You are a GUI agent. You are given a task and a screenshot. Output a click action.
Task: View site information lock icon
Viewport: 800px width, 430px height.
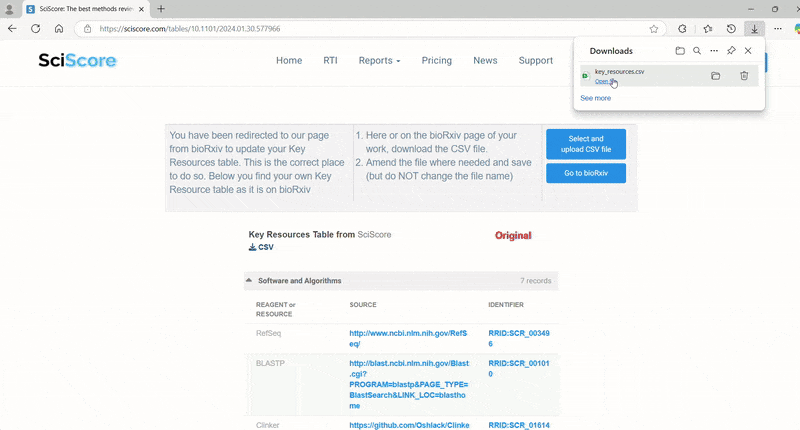(x=88, y=29)
